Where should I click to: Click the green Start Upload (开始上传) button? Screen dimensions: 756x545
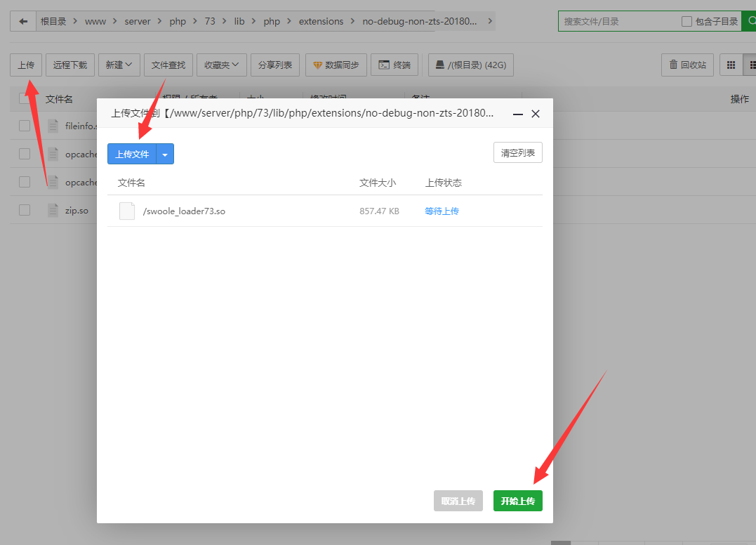pos(517,501)
